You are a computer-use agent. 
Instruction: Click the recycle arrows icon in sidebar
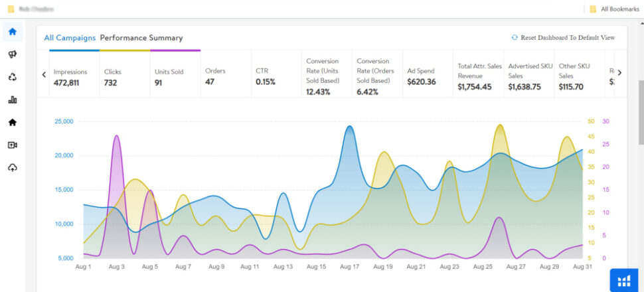pos(12,77)
